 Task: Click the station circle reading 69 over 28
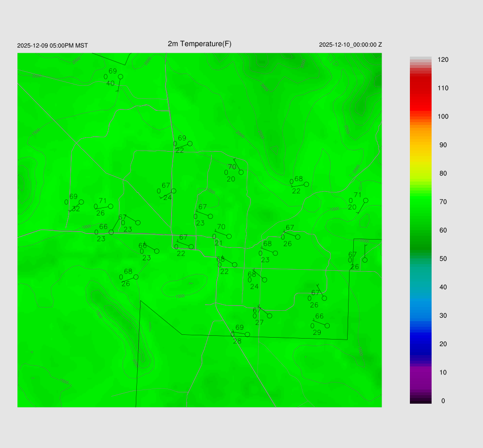247,334
